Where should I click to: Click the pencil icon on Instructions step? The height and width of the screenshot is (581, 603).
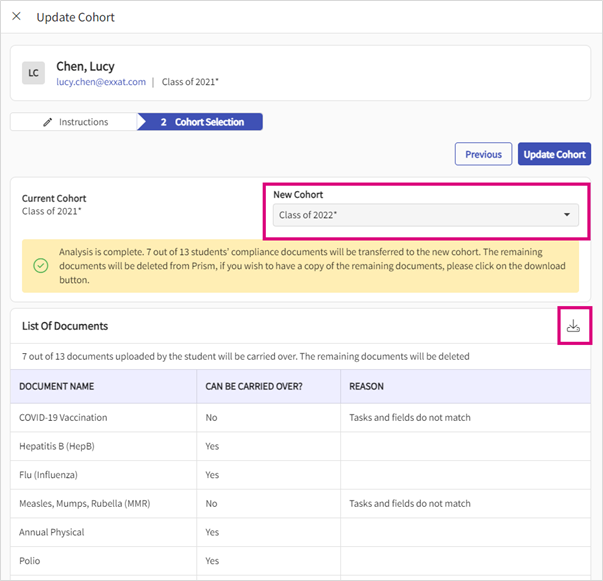pos(47,122)
